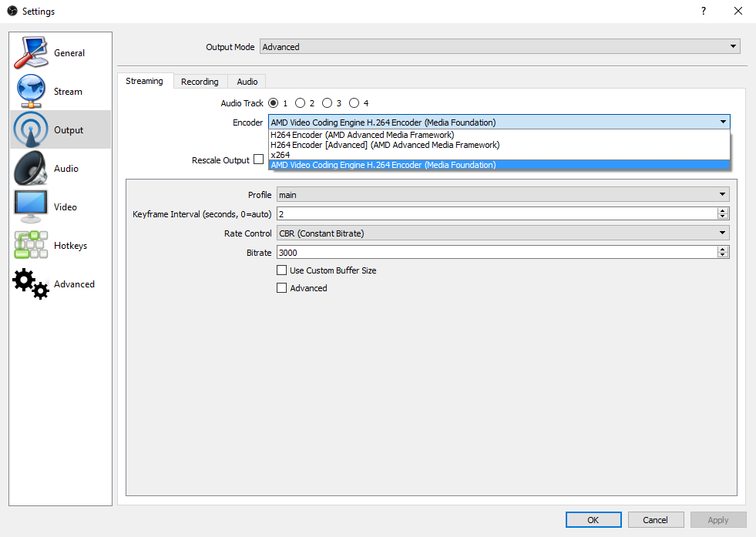Open Advanced settings via gears icon
The width and height of the screenshot is (756, 537).
pyautogui.click(x=31, y=284)
